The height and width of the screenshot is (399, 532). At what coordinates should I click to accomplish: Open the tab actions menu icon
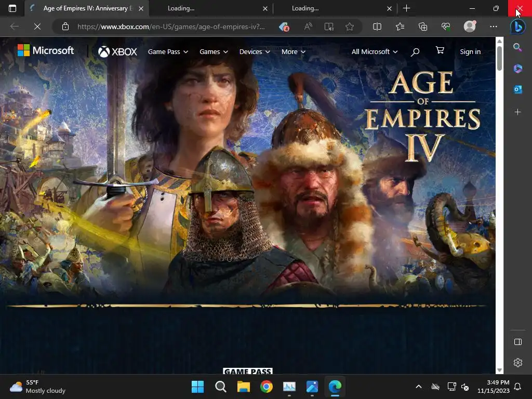(x=12, y=8)
